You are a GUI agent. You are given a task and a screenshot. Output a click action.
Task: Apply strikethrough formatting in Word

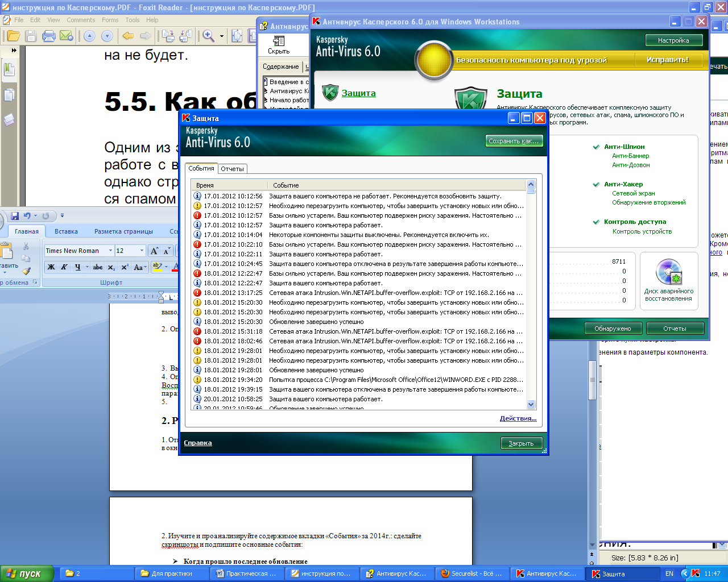(x=98, y=267)
